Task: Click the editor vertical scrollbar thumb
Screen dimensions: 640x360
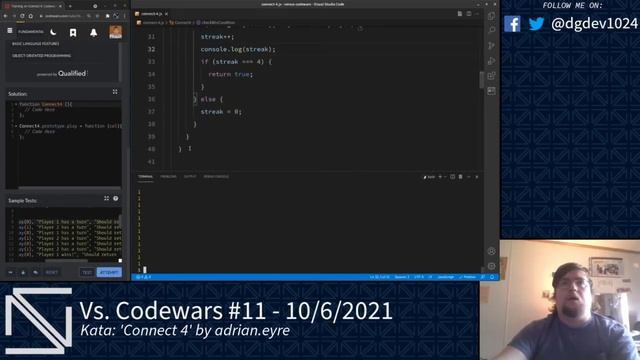Action: pyautogui.click(x=482, y=80)
